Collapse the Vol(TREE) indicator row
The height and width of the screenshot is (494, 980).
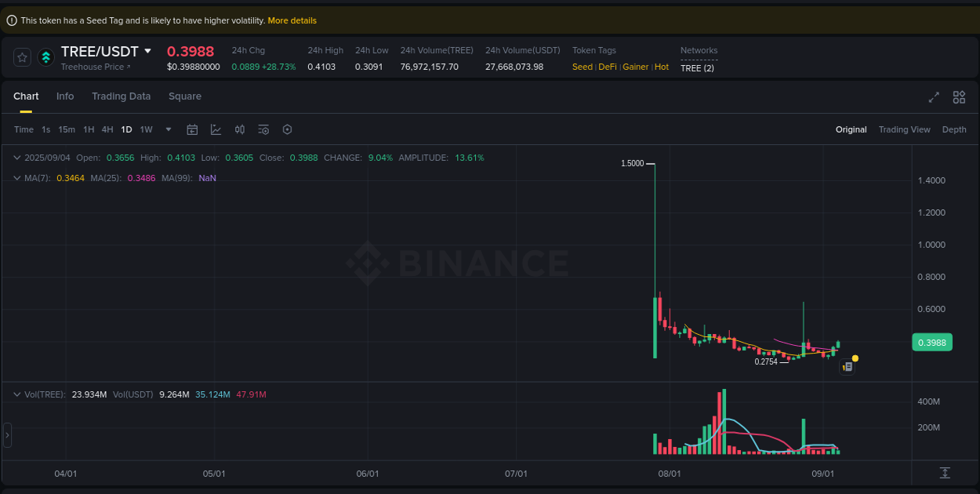(16, 394)
